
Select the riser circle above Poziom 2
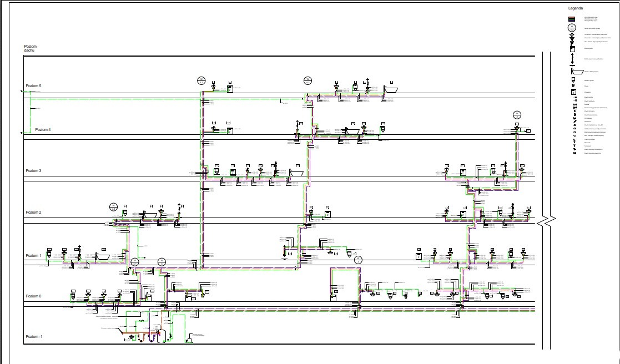[113, 206]
